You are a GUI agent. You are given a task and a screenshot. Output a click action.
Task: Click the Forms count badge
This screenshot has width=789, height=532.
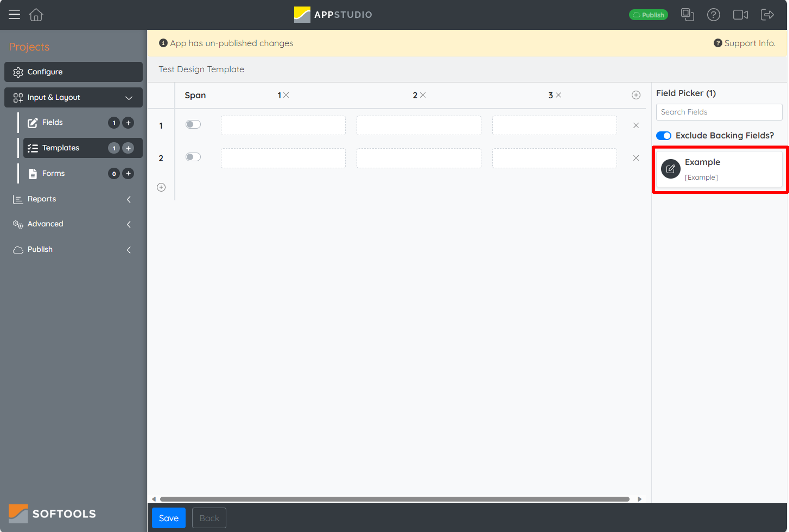point(114,173)
